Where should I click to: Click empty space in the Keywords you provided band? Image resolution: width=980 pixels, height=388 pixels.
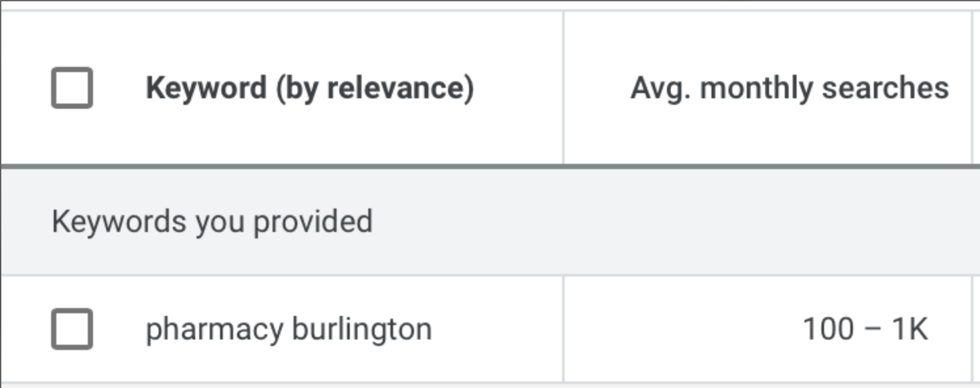[655, 222]
